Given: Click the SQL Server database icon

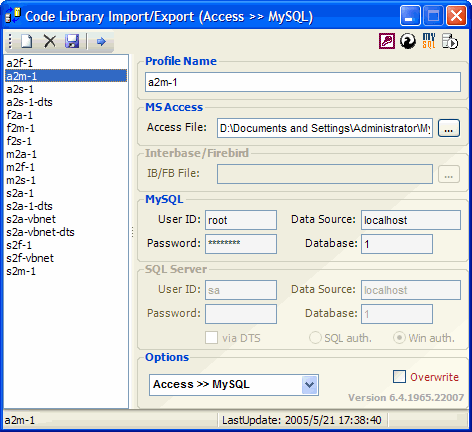Looking at the screenshot, I should click(450, 41).
